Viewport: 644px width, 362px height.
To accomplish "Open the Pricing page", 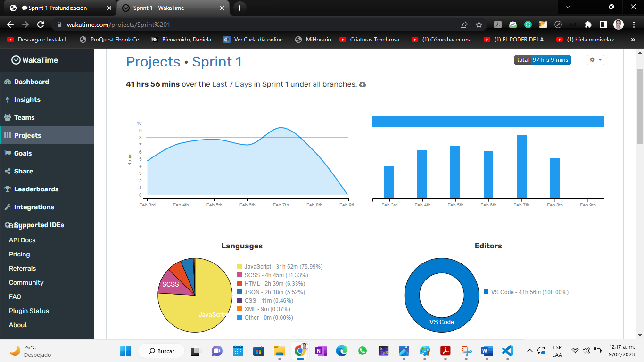I will point(18,254).
